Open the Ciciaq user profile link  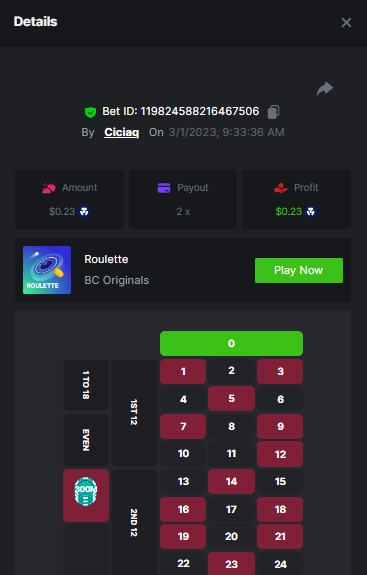pyautogui.click(x=121, y=132)
